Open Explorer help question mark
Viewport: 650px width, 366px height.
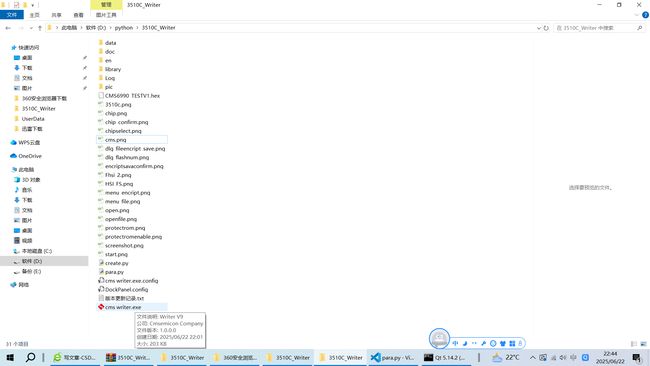click(x=645, y=15)
